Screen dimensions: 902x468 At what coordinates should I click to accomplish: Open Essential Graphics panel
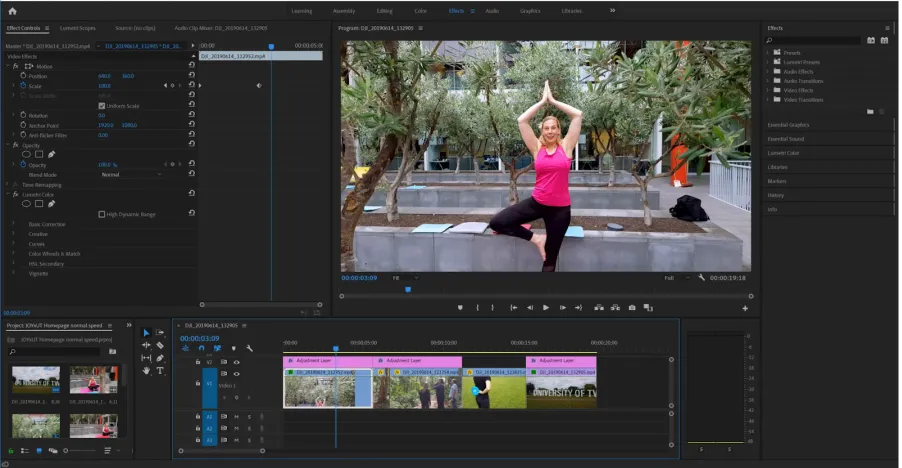pyautogui.click(x=788, y=125)
